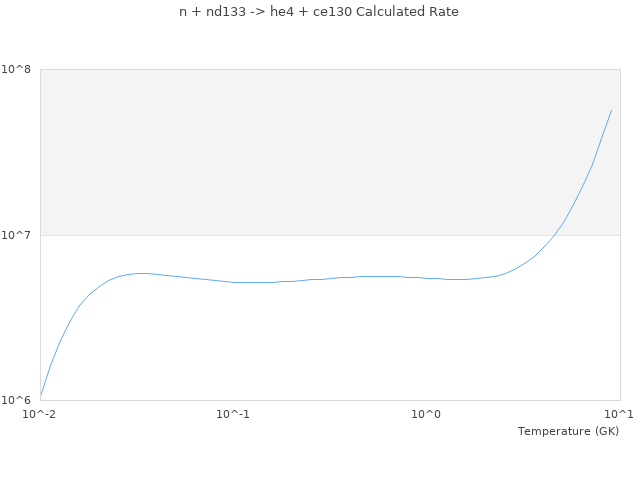Click the 10^8 y-axis tick label

(x=20, y=69)
